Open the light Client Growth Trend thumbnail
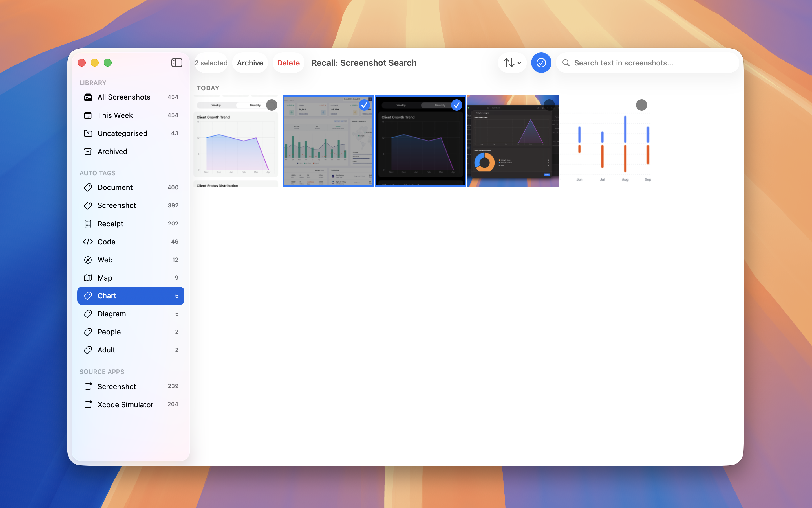Screen dimensions: 812x508 [236, 141]
